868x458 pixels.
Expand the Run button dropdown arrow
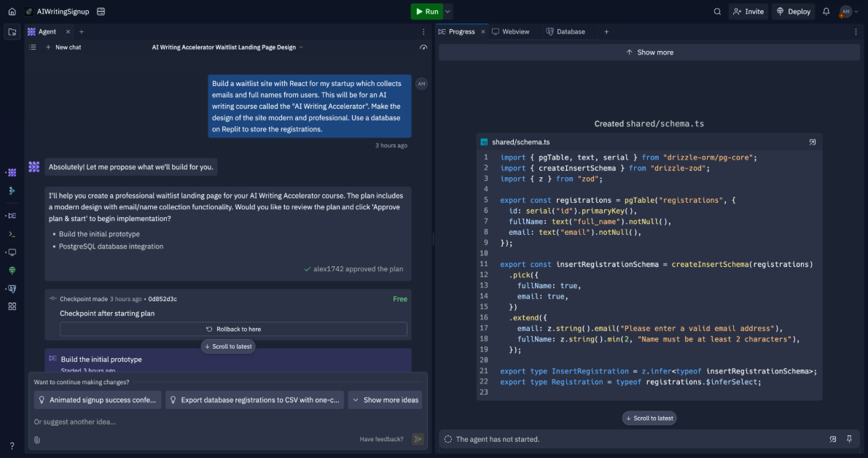point(448,12)
